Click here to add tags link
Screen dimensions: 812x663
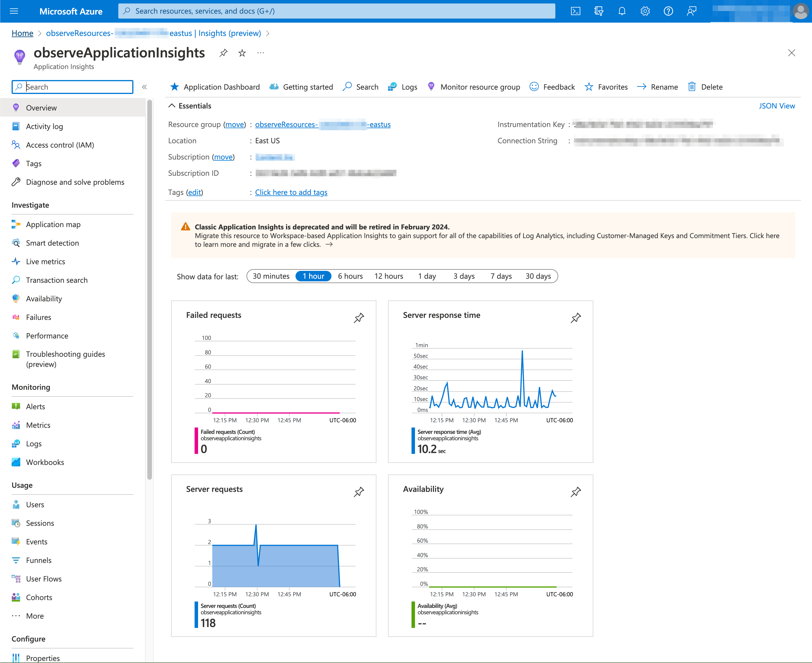[x=291, y=192]
